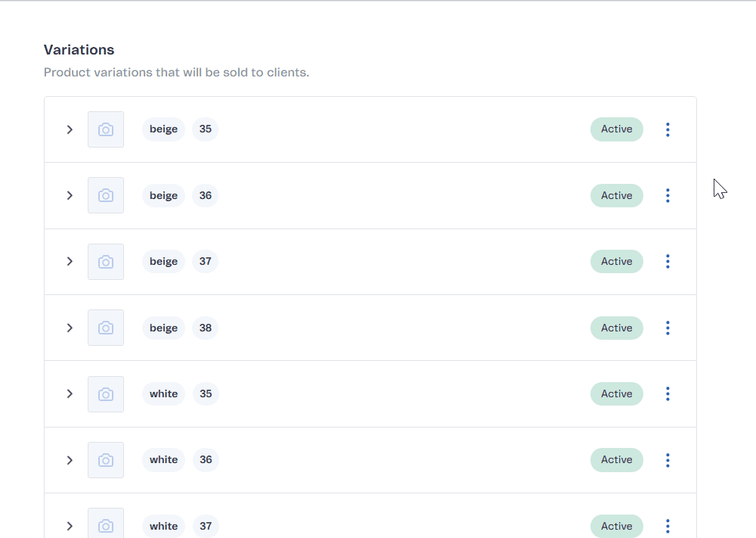The height and width of the screenshot is (538, 756).
Task: Open the actions menu for beige 38
Action: coord(668,328)
